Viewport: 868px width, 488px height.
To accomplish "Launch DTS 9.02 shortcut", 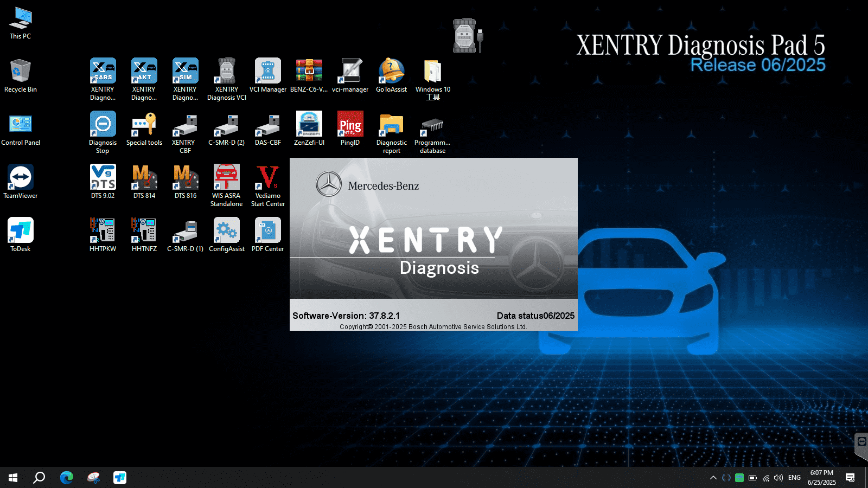I will coord(103,182).
